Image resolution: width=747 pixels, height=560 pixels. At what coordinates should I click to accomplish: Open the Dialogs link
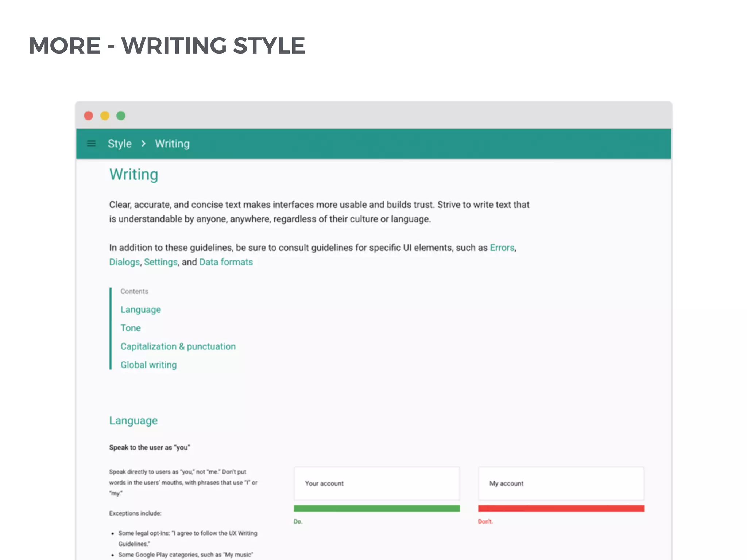point(124,262)
